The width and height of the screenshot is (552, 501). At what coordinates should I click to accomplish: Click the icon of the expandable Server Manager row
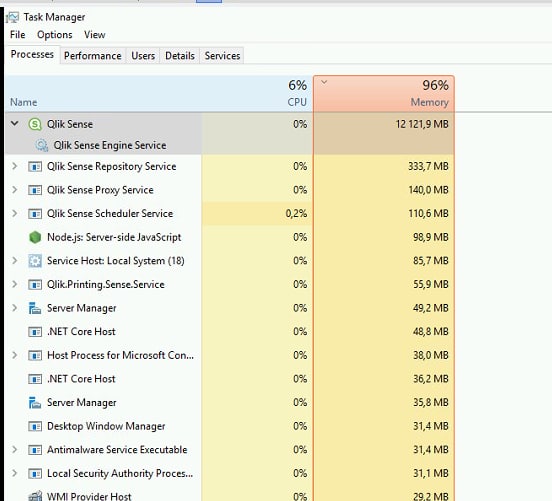click(x=35, y=308)
